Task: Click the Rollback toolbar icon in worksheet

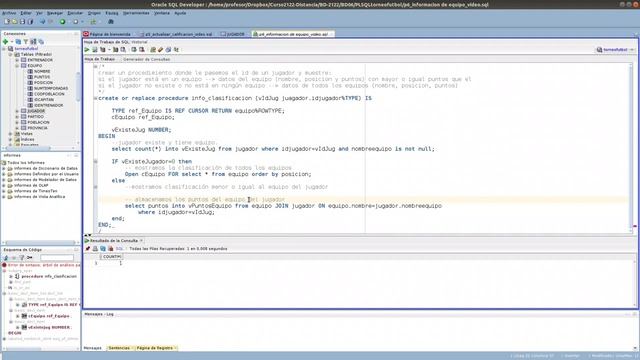Action: pyautogui.click(x=142, y=49)
